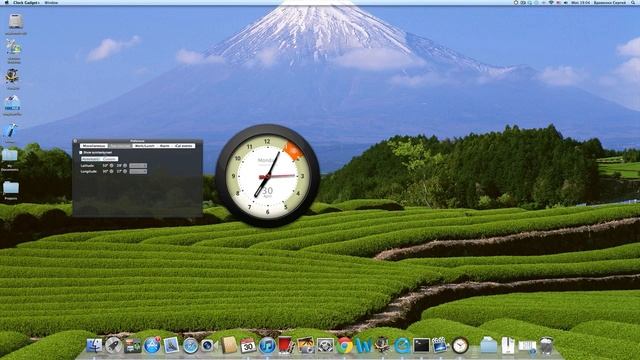Open Mail stamp icon in Dock
Screen dimensions: 640x360
171,345
